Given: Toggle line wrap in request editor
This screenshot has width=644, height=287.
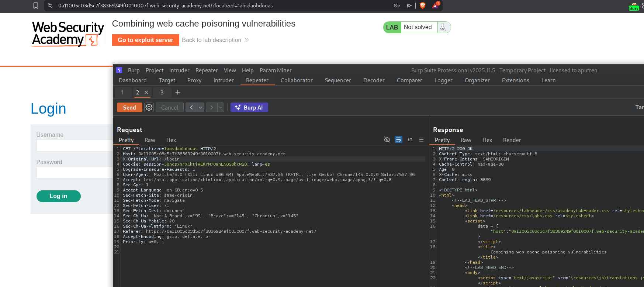Looking at the screenshot, I should (x=398, y=139).
